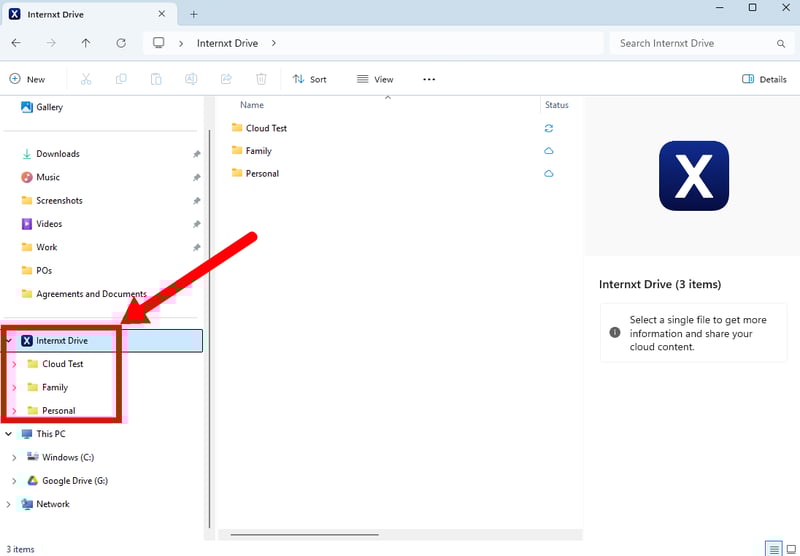The width and height of the screenshot is (800, 556).
Task: Open the View layout dropdown
Action: click(x=375, y=79)
